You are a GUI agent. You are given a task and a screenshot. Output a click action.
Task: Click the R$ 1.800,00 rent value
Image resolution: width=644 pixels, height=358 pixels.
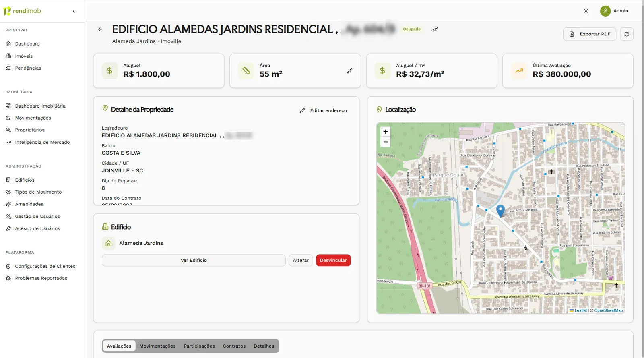pyautogui.click(x=147, y=74)
